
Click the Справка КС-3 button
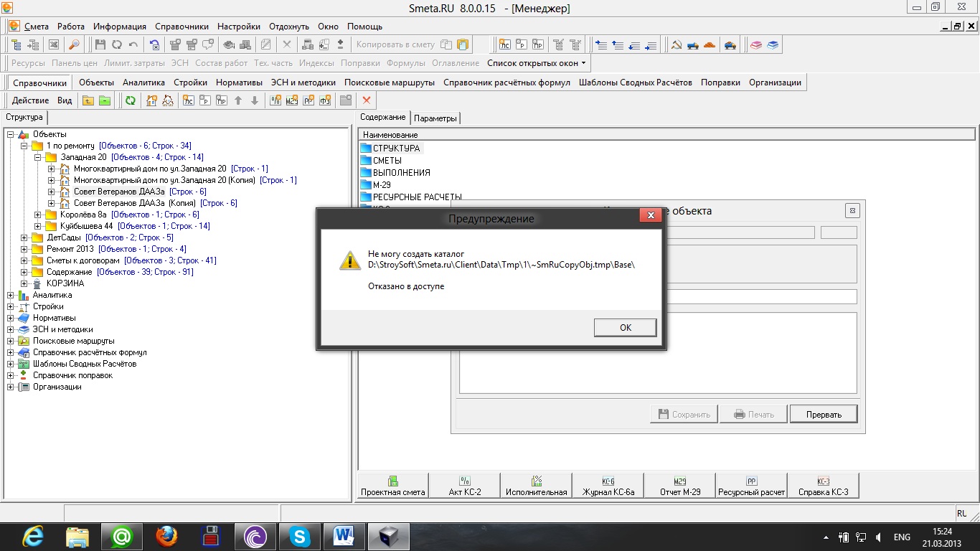(x=824, y=486)
